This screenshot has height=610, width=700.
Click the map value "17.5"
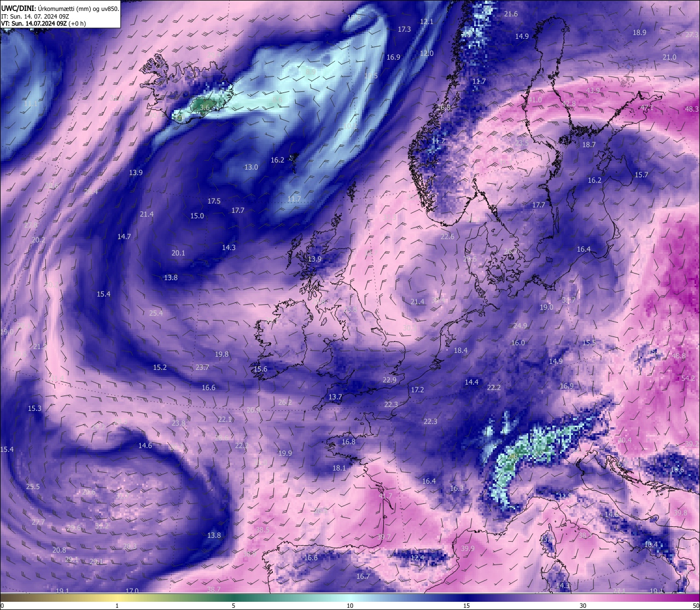coord(214,201)
